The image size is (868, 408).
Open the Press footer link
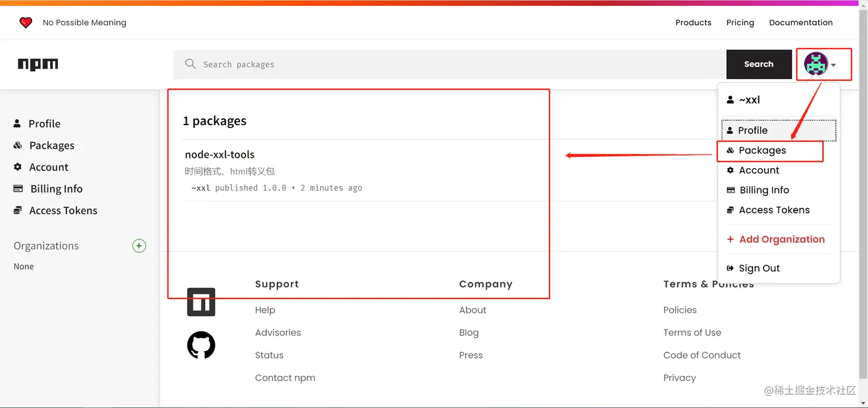coord(471,355)
